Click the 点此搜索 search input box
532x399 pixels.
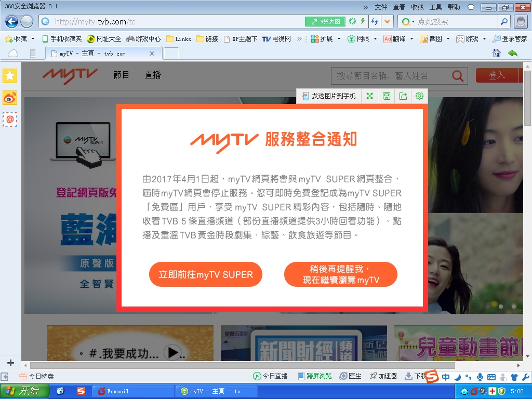click(x=456, y=22)
